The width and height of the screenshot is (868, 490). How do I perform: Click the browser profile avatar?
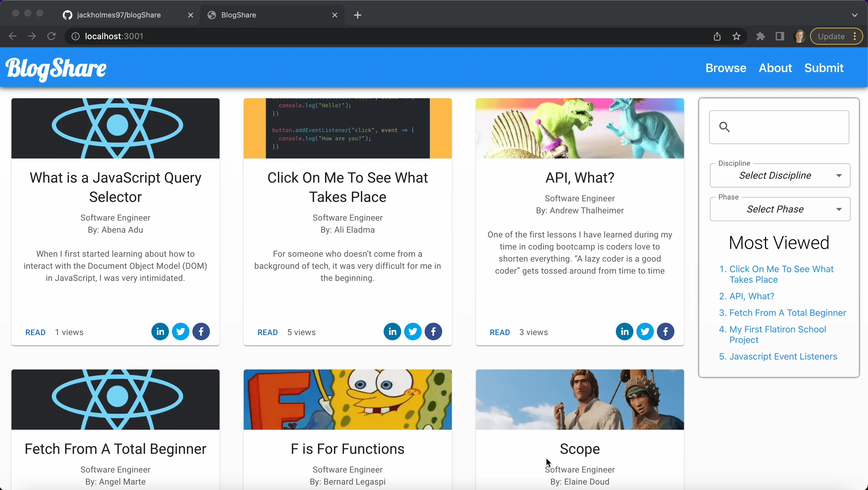(x=800, y=36)
